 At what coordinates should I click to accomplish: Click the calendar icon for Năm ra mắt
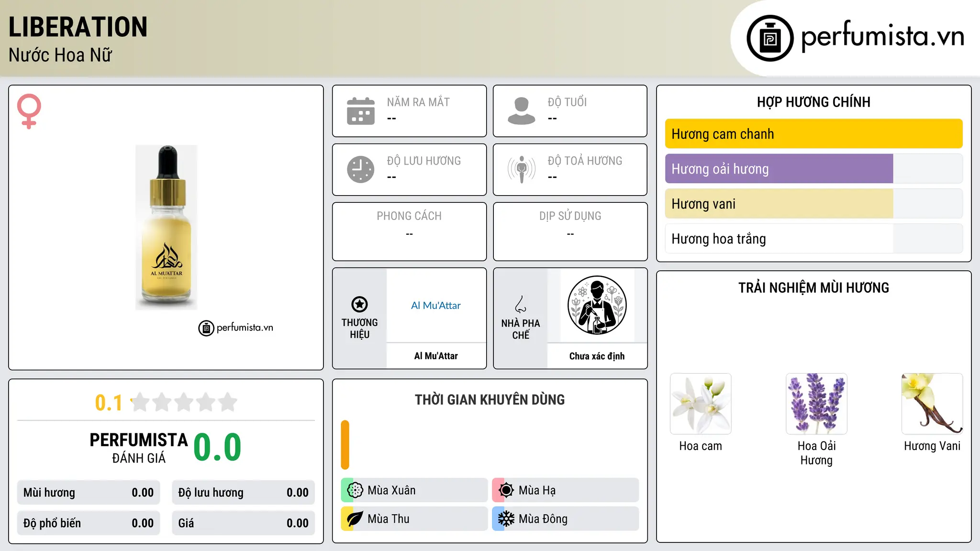click(x=361, y=111)
